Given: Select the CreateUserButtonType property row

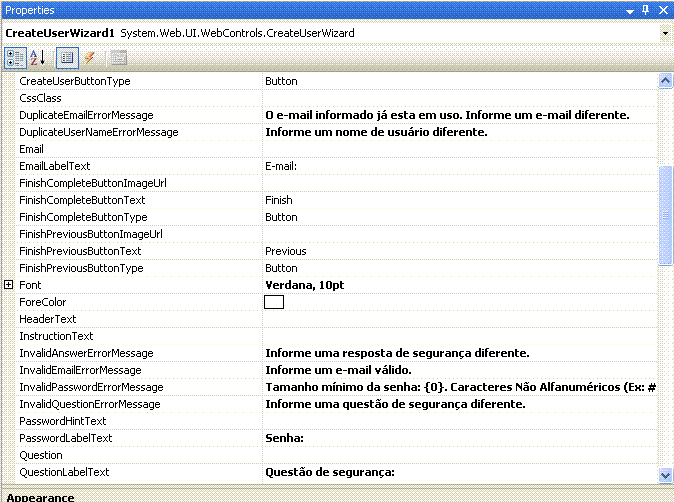Looking at the screenshot, I should [336, 81].
